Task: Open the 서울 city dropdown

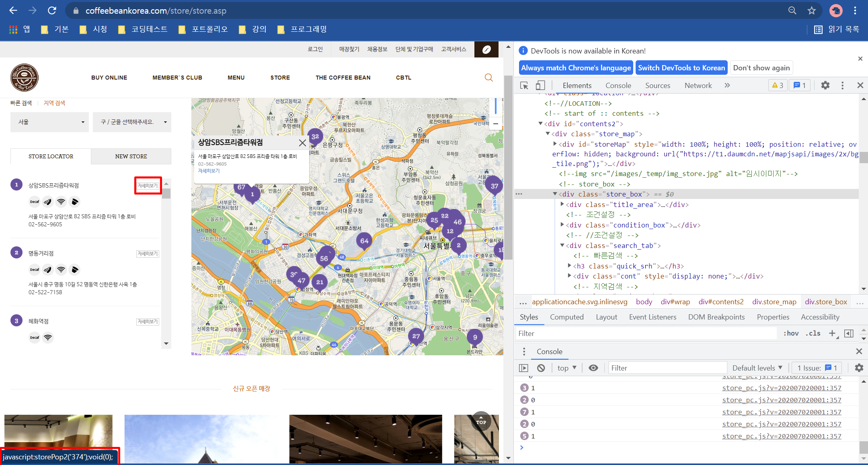Action: tap(50, 122)
